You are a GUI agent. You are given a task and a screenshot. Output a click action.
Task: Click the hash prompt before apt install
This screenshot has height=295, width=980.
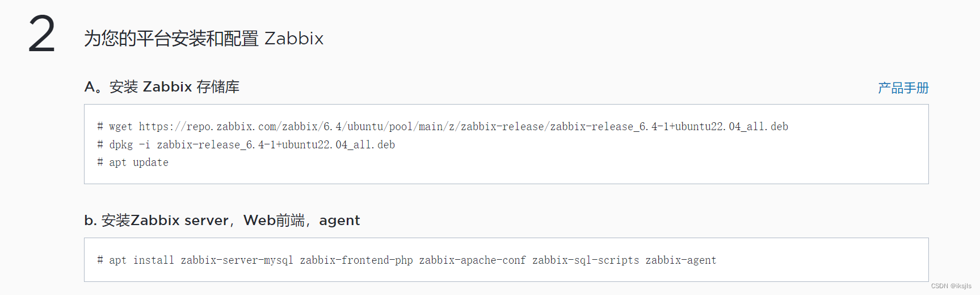tap(100, 260)
